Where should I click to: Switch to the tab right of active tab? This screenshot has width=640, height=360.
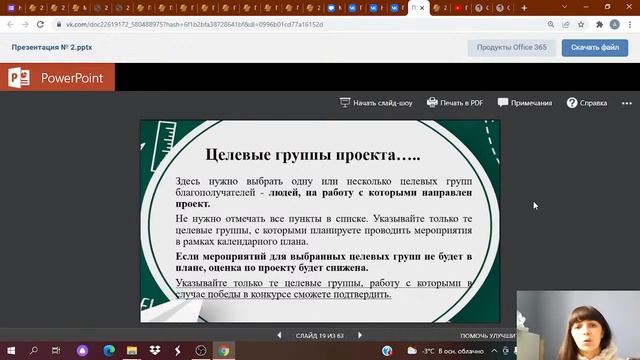point(440,8)
